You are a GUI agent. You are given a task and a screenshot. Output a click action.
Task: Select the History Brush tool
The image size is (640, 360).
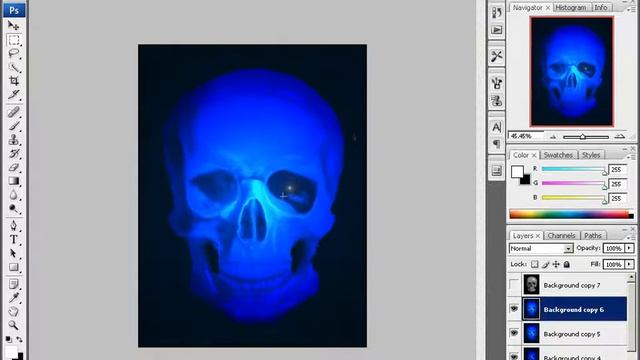click(x=13, y=153)
